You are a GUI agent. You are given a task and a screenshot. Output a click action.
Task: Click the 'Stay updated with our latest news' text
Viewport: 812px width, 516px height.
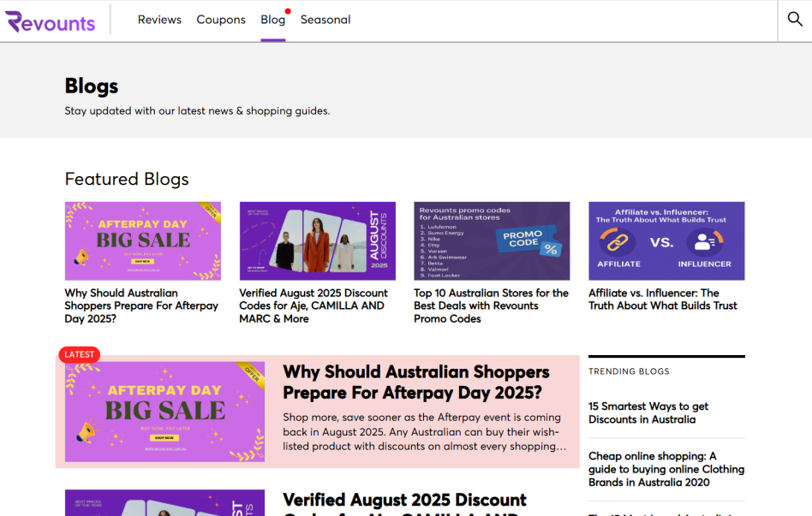coord(197,110)
